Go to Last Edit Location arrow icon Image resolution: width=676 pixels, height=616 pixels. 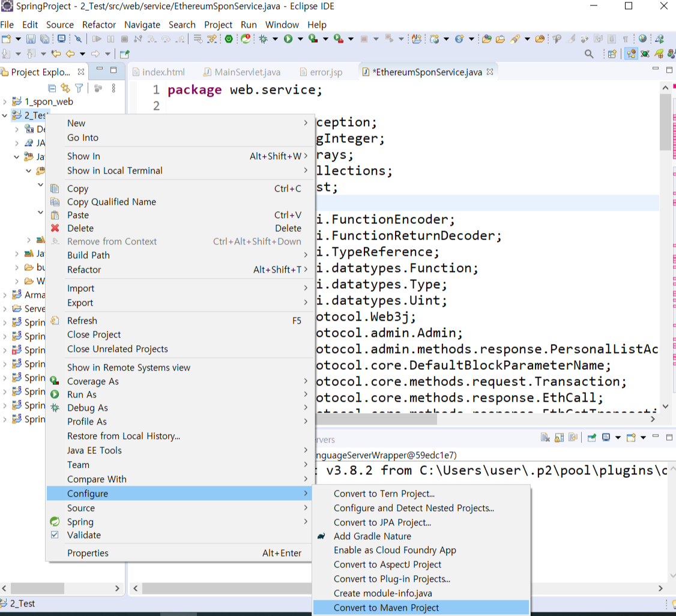coord(56,54)
